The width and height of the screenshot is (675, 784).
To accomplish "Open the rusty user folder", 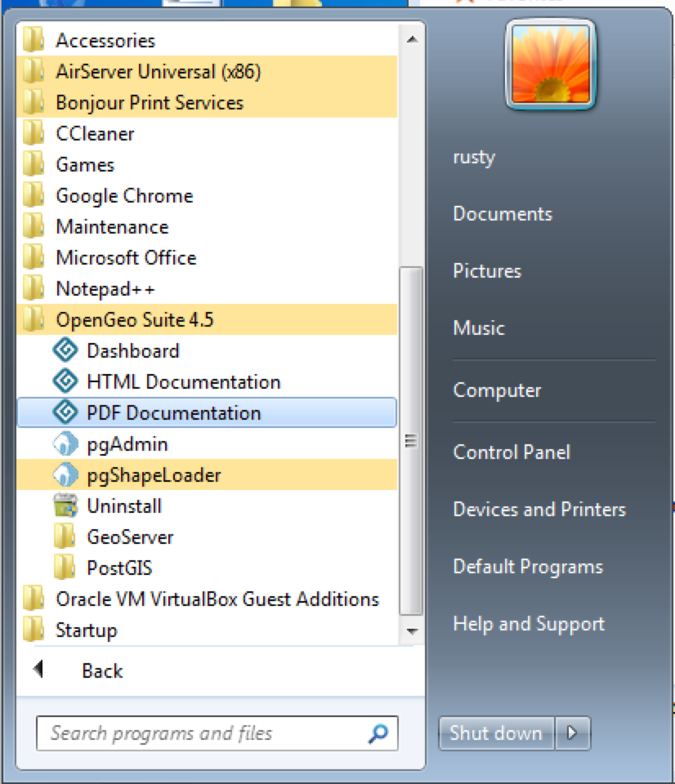I will (x=474, y=158).
